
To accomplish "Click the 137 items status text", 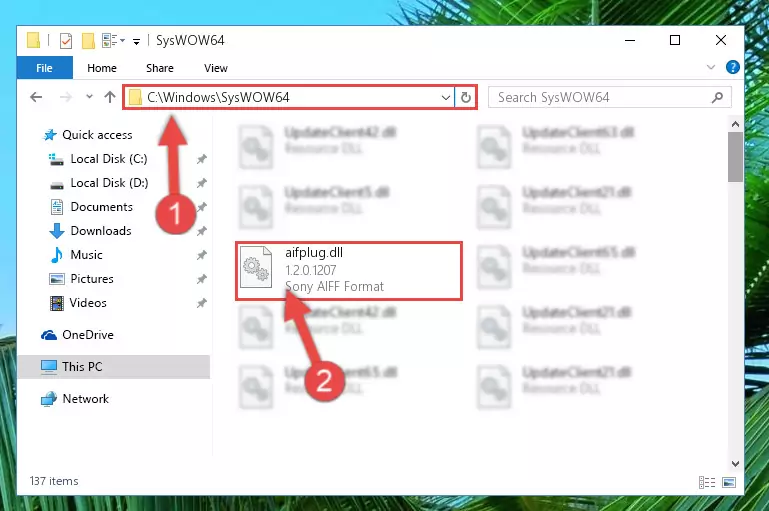I will 54,481.
